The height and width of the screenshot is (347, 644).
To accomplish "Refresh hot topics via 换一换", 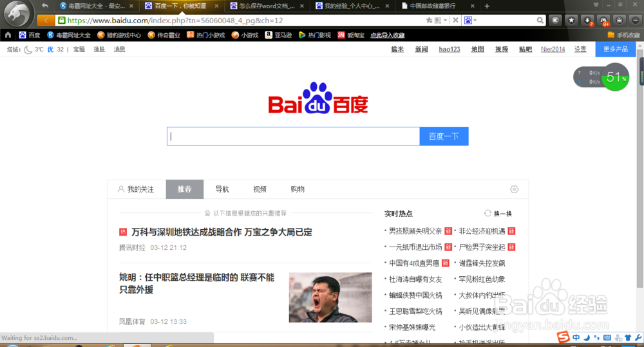I will [x=498, y=214].
